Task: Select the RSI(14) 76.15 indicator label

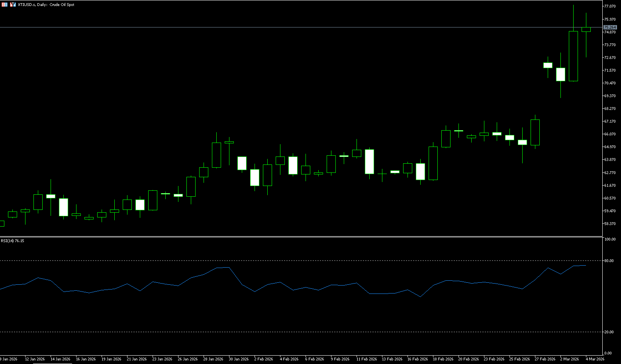Action: coord(12,241)
